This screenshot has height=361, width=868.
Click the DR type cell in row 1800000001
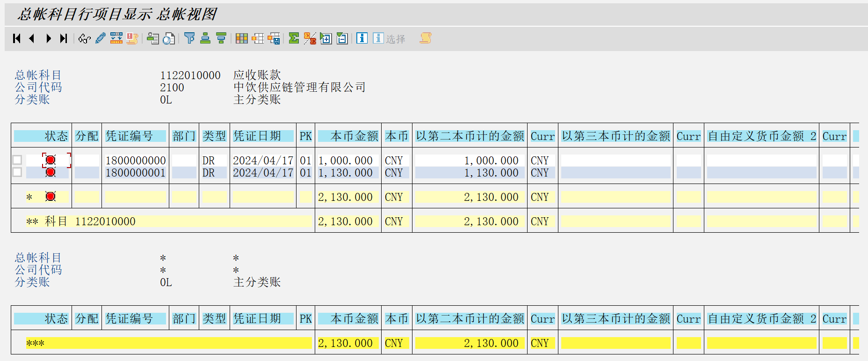coord(214,173)
